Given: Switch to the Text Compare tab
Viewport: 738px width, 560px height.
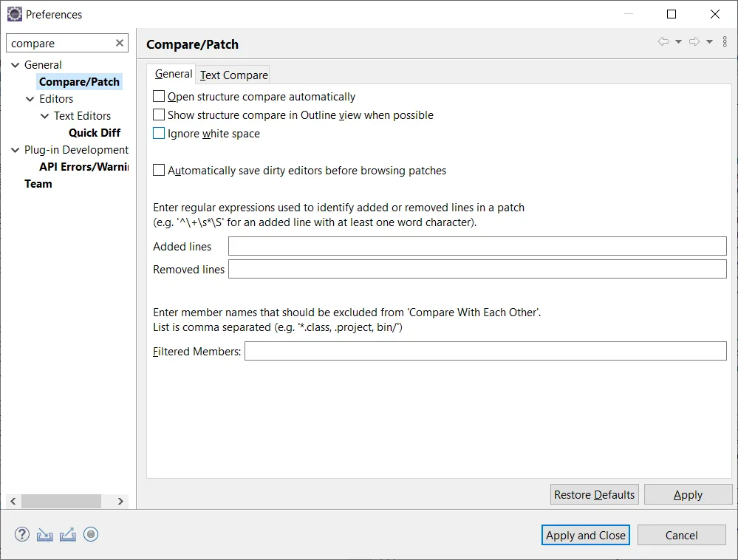Looking at the screenshot, I should click(233, 75).
